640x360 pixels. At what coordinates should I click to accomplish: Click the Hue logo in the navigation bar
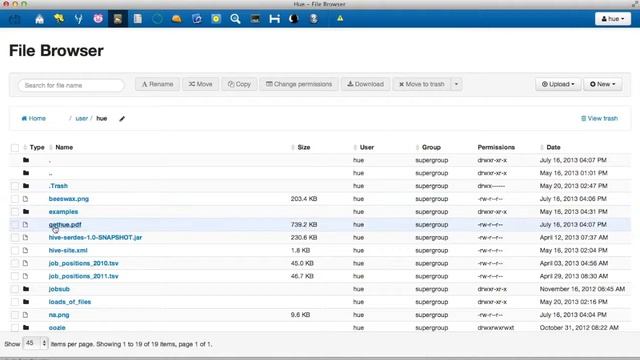click(x=15, y=19)
